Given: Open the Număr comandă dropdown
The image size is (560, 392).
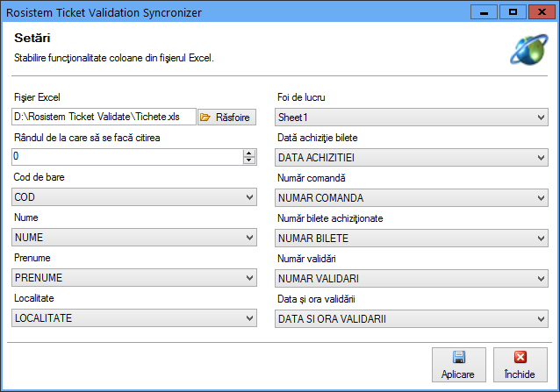Looking at the screenshot, I should [x=411, y=197].
